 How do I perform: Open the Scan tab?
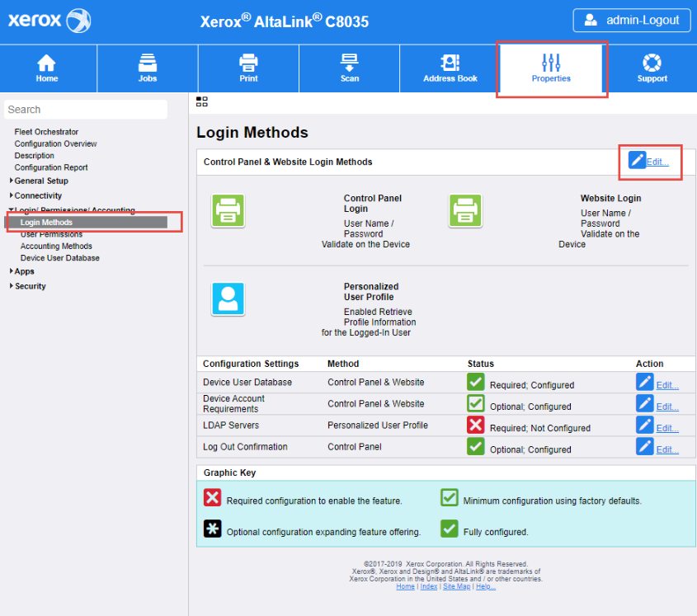click(350, 68)
